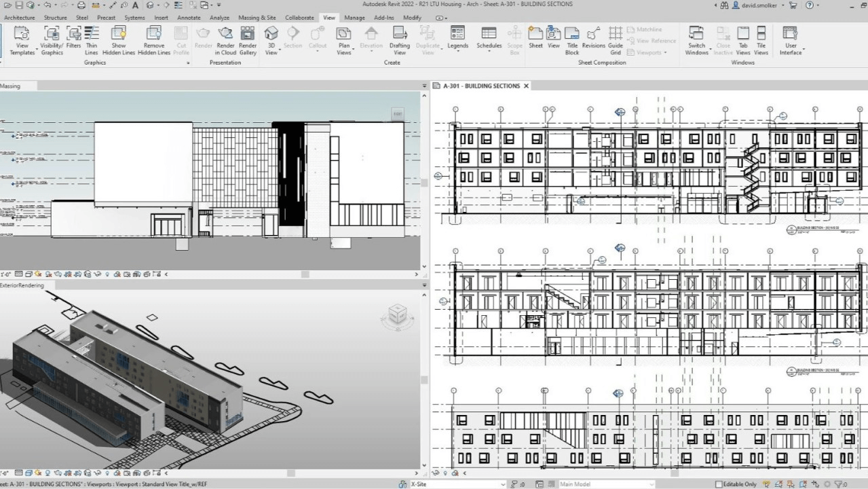Screen dimensions: 868x489
Task: Launch Render in Cloud
Action: [225, 40]
